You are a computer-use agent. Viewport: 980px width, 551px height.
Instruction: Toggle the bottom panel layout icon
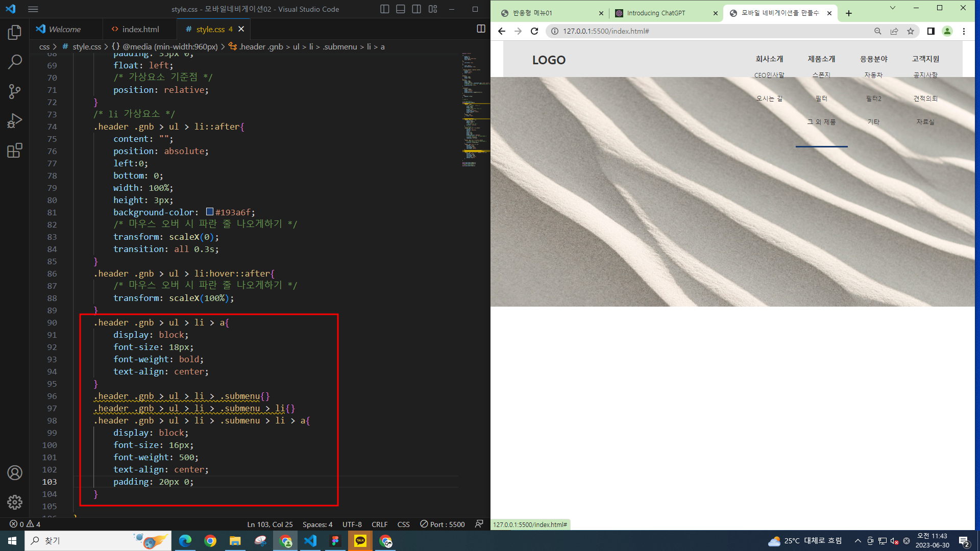pyautogui.click(x=401, y=9)
